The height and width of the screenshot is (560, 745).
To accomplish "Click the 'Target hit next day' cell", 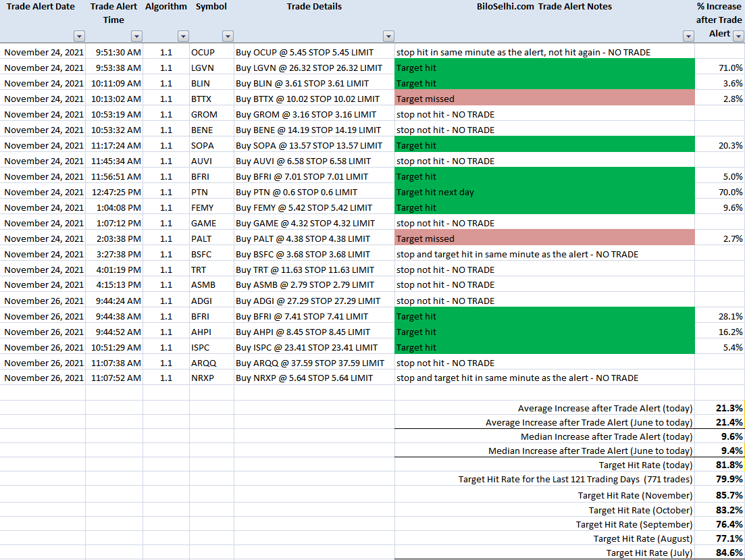I will pyautogui.click(x=544, y=192).
